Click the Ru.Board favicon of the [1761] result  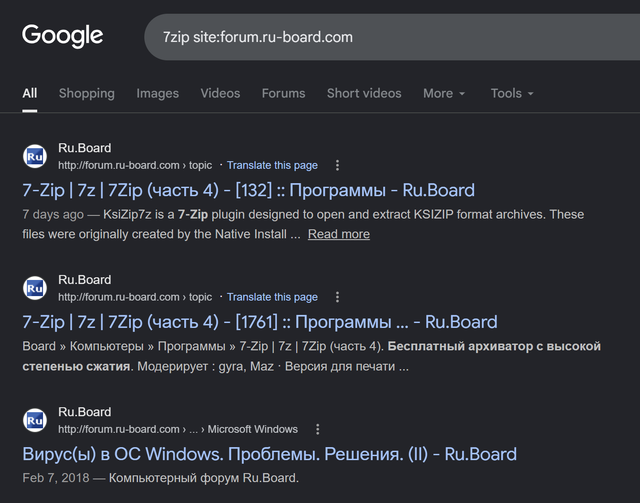(x=35, y=288)
